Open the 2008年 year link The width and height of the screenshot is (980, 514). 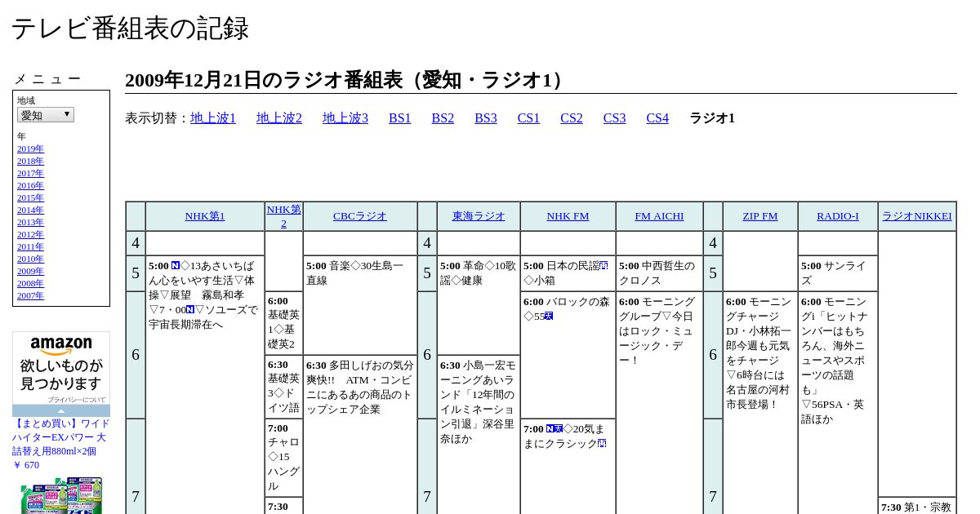[x=30, y=284]
